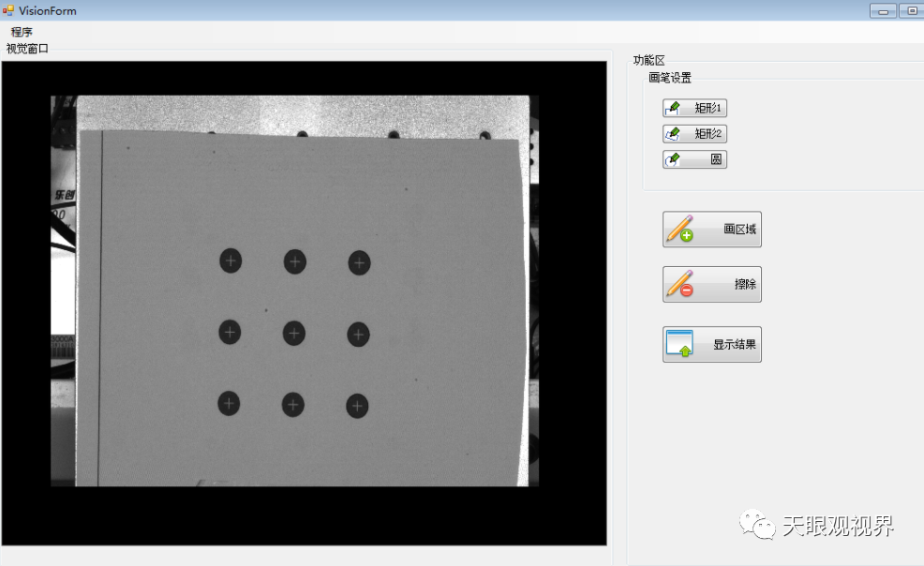Select the 矩形2 rectangle pen tool
The width and height of the screenshot is (924, 566).
(694, 134)
